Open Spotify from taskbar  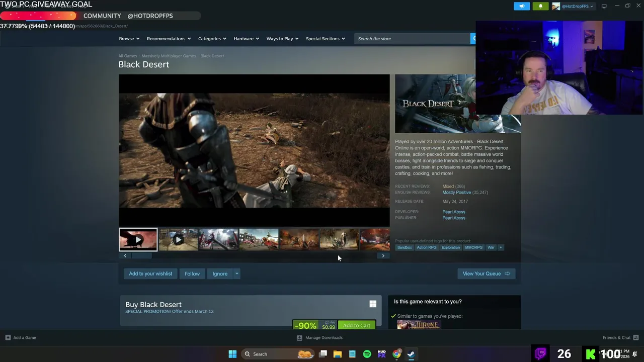pos(367,354)
